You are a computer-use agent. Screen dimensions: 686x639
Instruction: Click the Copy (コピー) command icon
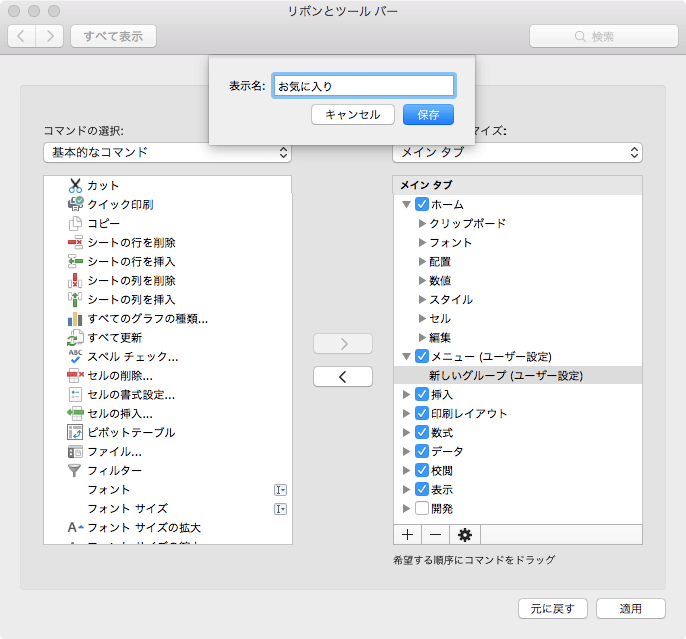(75, 223)
